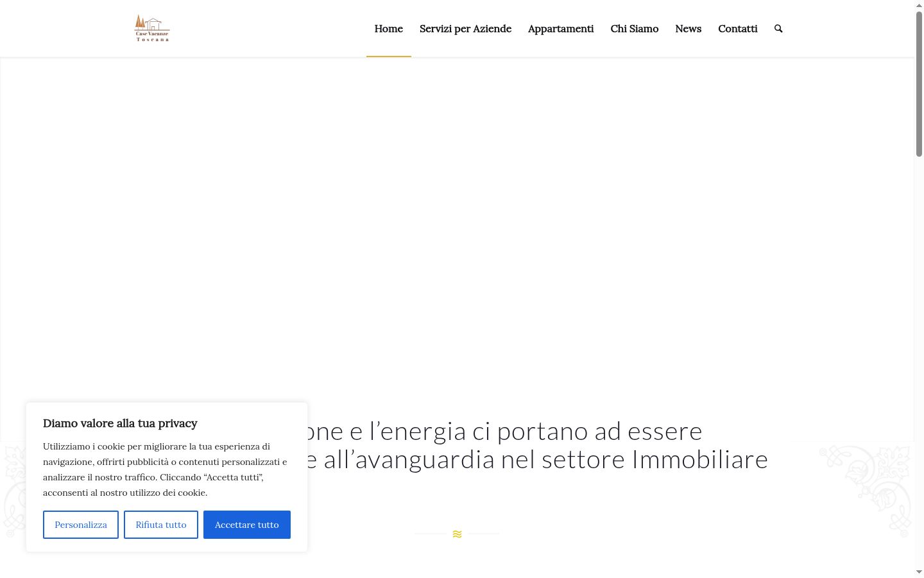
Task: Visit the Contatti page
Action: [738, 28]
